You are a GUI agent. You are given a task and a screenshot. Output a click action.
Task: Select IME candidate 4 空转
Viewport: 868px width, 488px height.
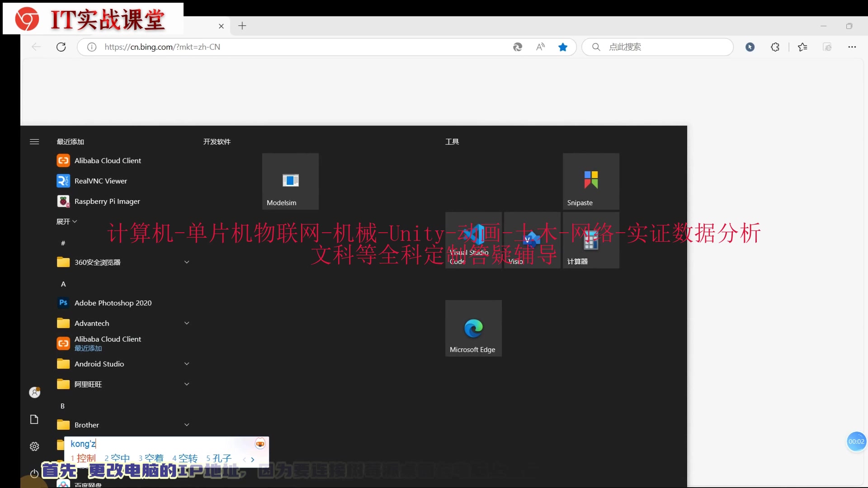coord(185,458)
